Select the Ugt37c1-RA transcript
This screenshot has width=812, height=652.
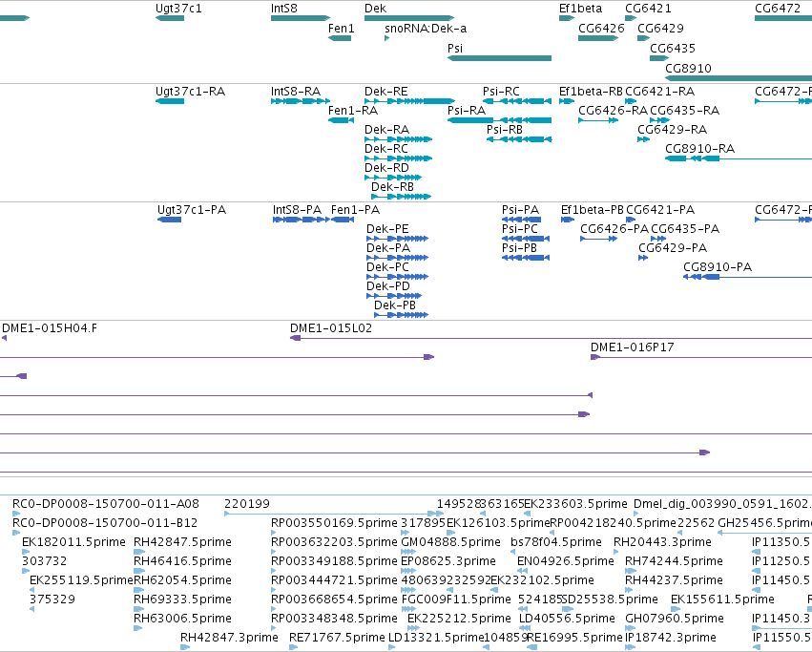[170, 101]
